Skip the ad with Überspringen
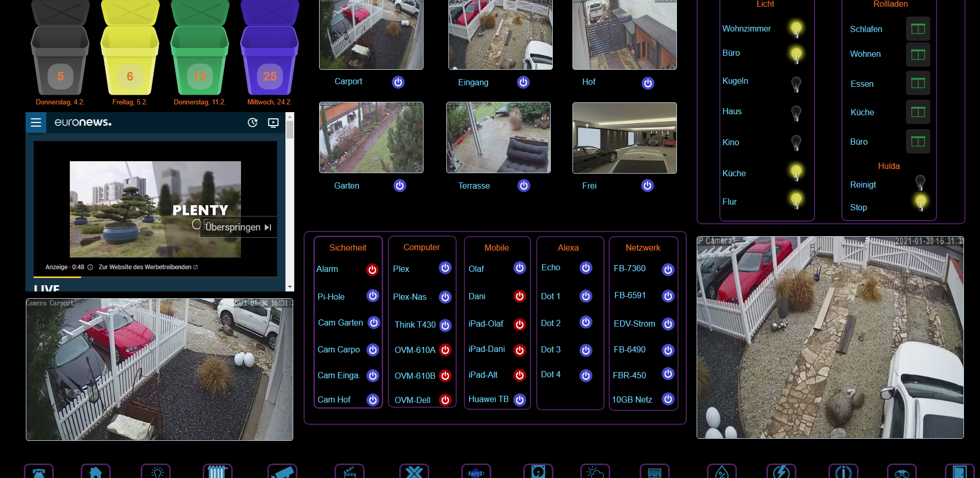980x478 pixels. pyautogui.click(x=238, y=227)
